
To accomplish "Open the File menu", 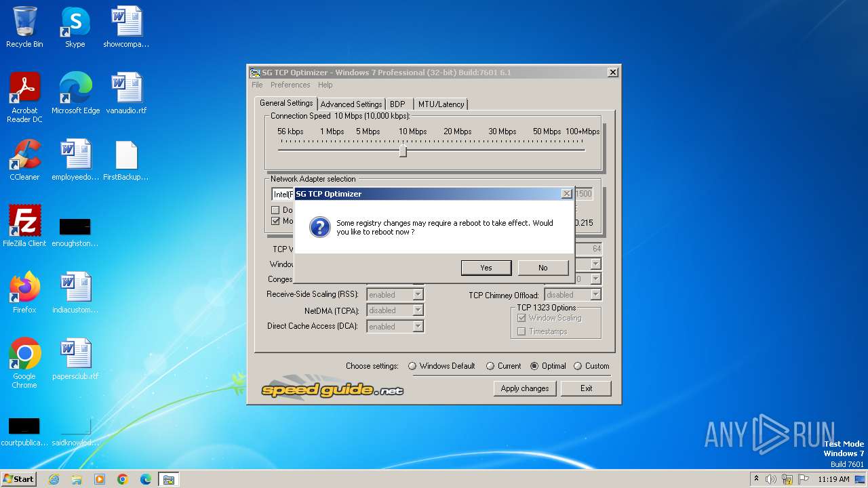I will tap(257, 85).
